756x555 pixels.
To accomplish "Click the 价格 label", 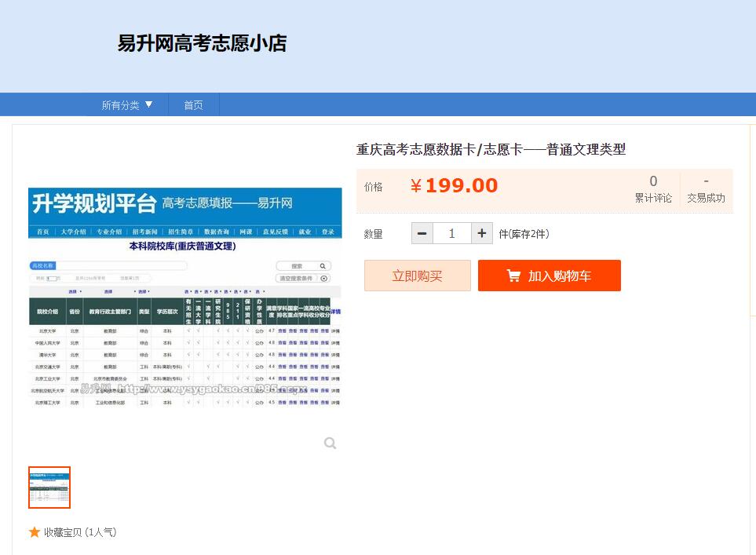I will tap(374, 187).
